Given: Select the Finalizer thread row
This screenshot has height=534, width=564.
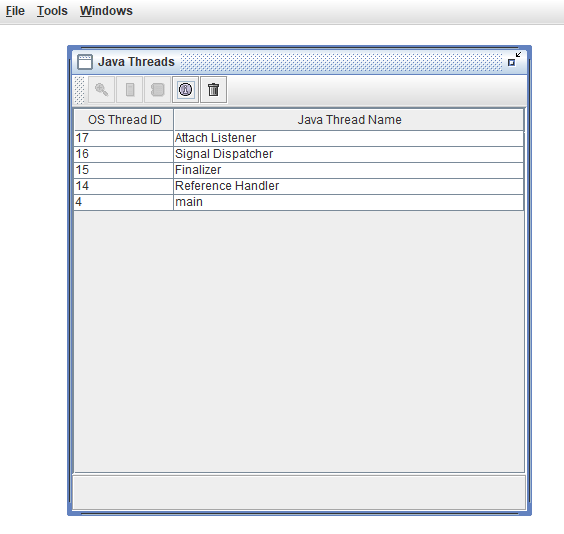Looking at the screenshot, I should tap(299, 170).
